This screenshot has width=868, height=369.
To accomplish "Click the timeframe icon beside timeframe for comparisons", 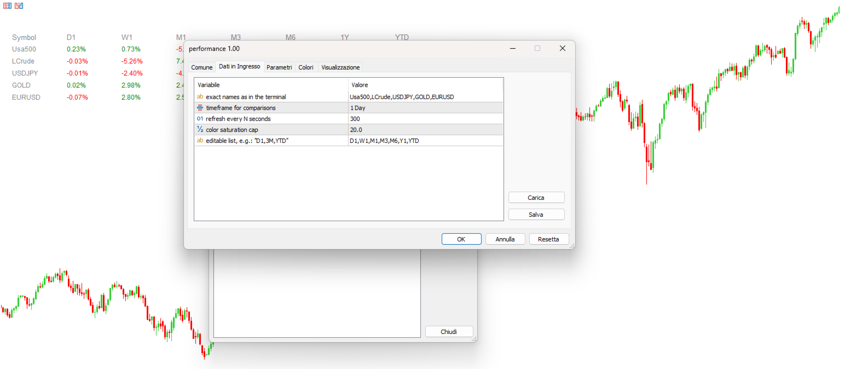I will point(200,107).
